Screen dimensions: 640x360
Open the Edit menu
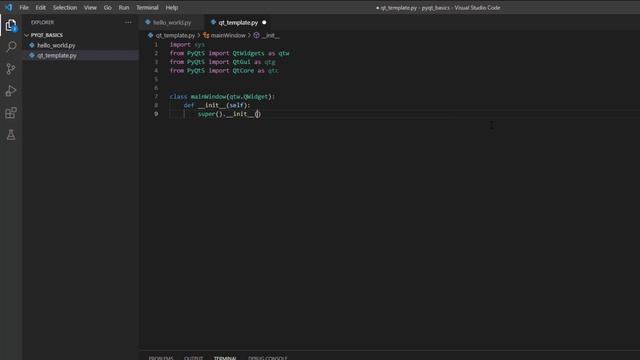(40, 7)
